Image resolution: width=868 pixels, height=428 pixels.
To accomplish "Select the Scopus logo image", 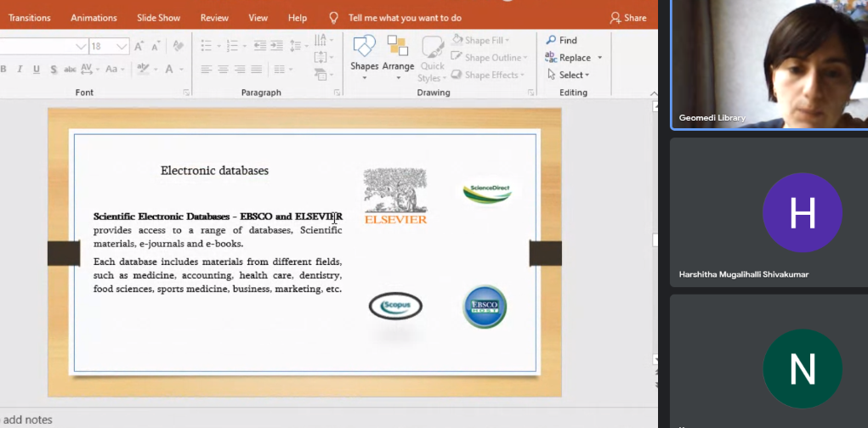I will click(395, 306).
